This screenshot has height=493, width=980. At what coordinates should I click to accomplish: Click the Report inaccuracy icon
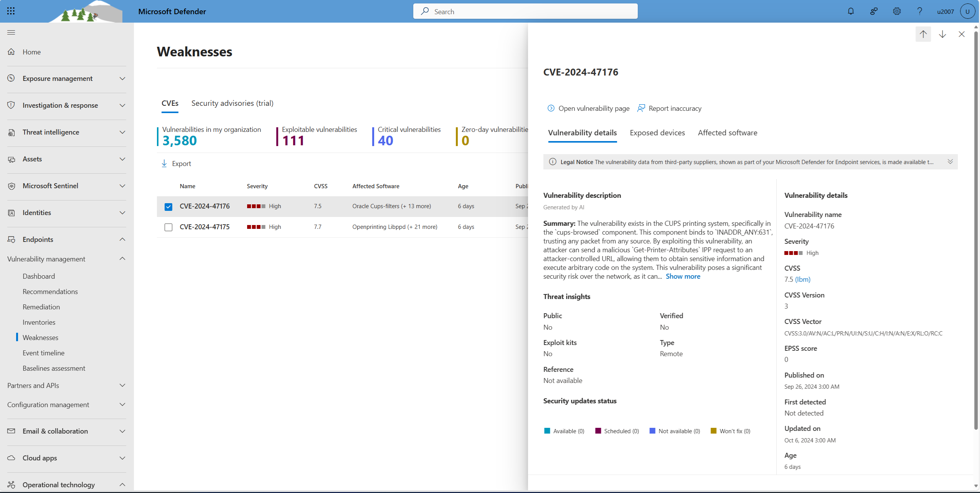(641, 108)
